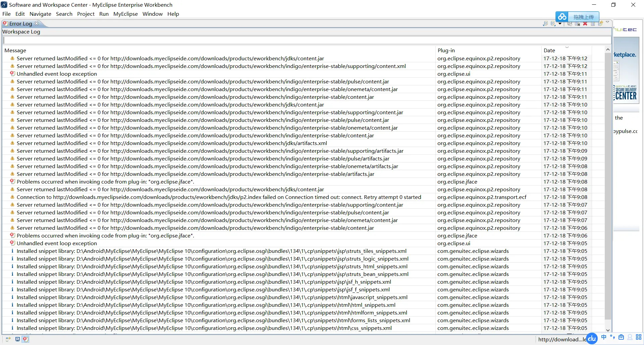Toggle the IME Chinese/English mode icon

[604, 337]
